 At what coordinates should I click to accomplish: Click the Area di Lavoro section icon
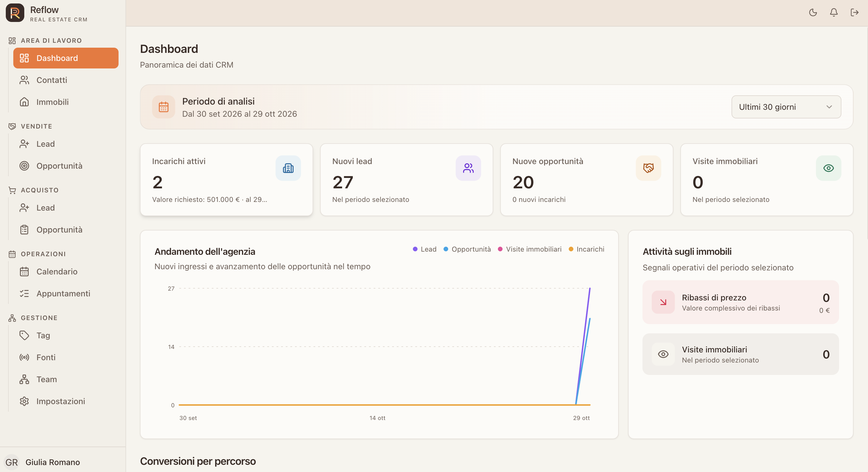click(12, 40)
